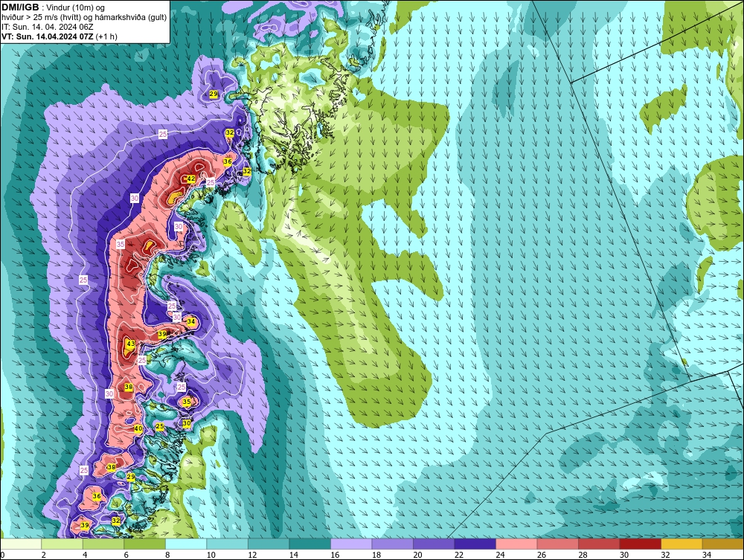Click the yellow gust label 42
Viewport: 744px width, 560px height.
[x=190, y=178]
